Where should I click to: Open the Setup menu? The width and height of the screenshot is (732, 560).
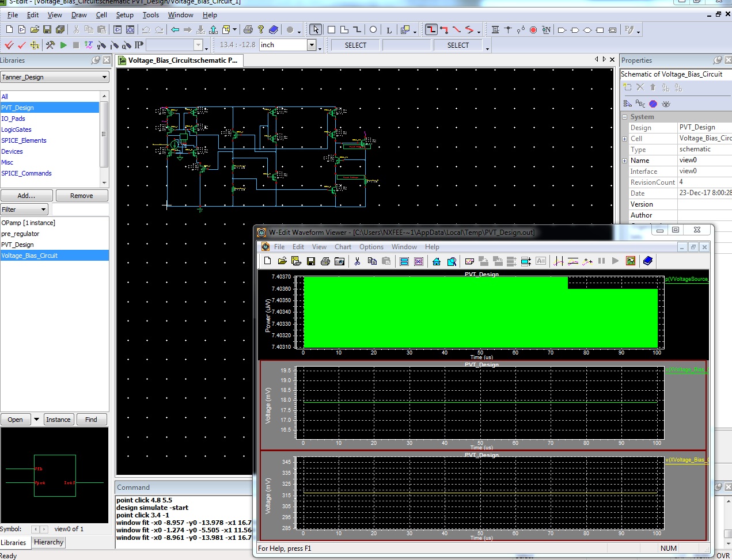124,15
